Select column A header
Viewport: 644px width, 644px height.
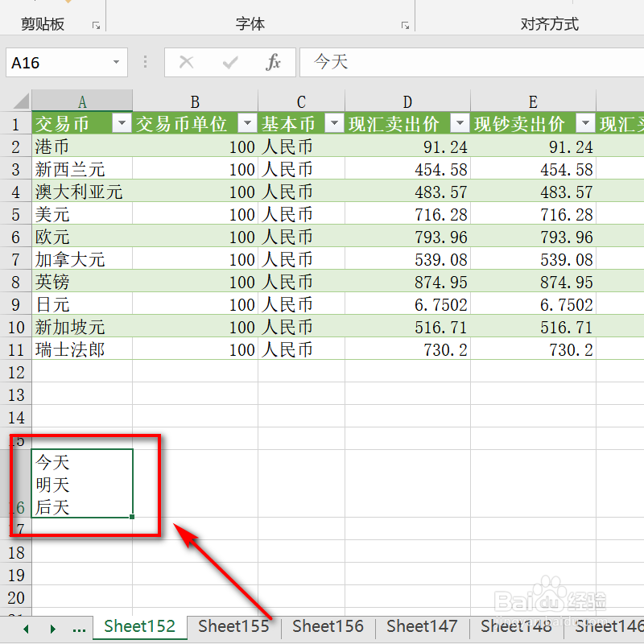pyautogui.click(x=82, y=101)
